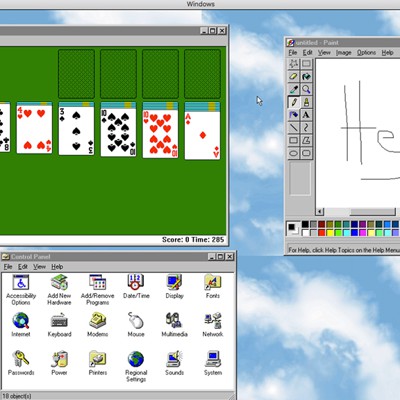Open the Options menu in Paint

click(366, 53)
